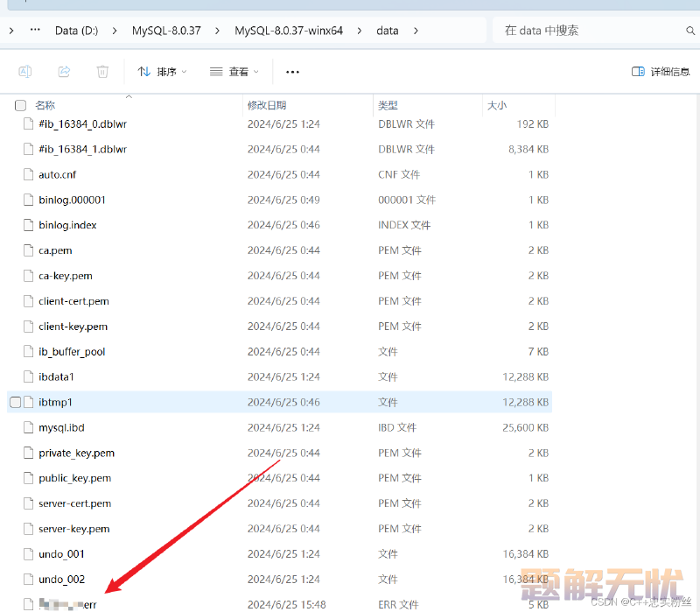700x612 pixels.
Task: Sort by the Date modified (修改日期) column
Action: (x=267, y=105)
